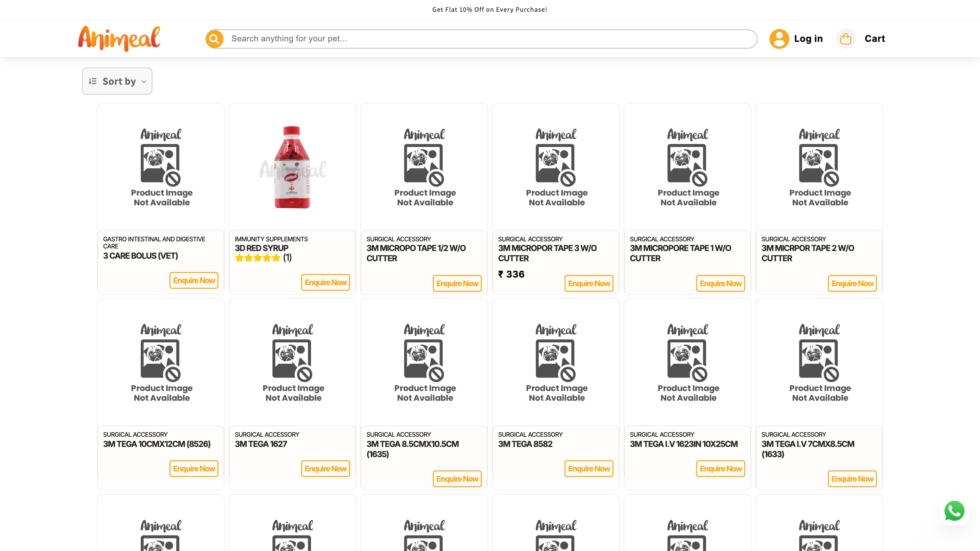Open the 3M Tega 1627 product link
980x551 pixels.
(x=261, y=444)
